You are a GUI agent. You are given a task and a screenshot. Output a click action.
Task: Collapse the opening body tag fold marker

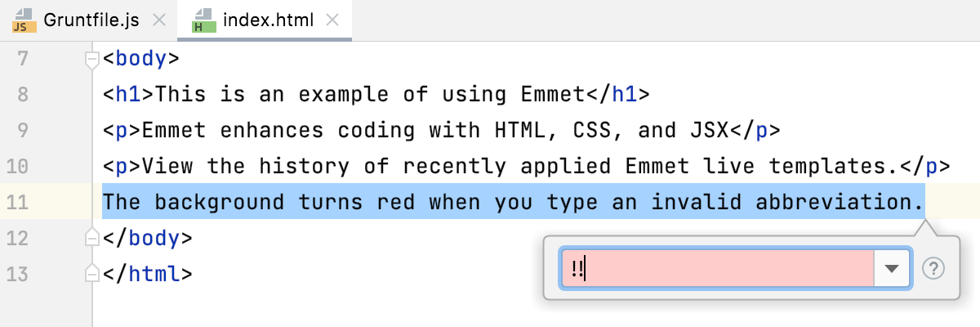pyautogui.click(x=91, y=59)
